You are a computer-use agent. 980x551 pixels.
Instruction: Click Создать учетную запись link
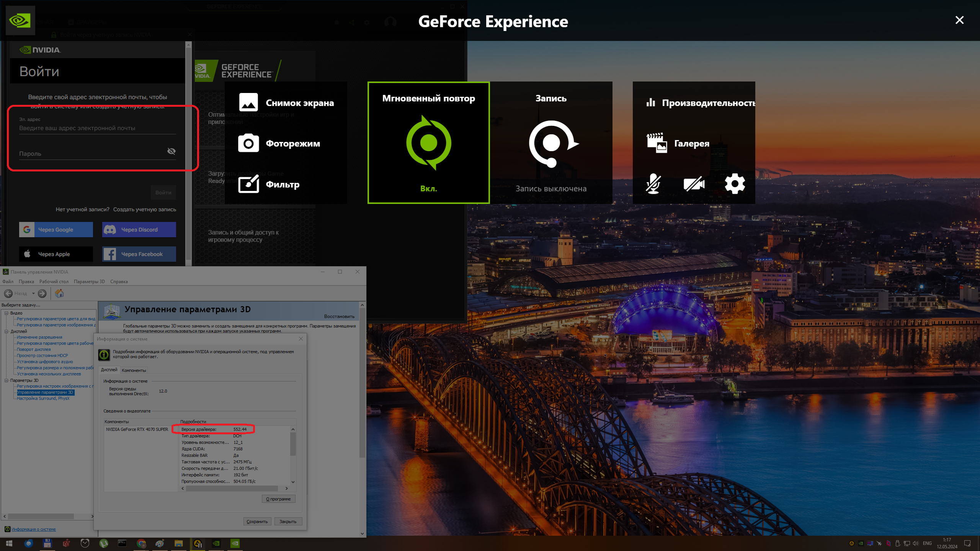pos(145,210)
